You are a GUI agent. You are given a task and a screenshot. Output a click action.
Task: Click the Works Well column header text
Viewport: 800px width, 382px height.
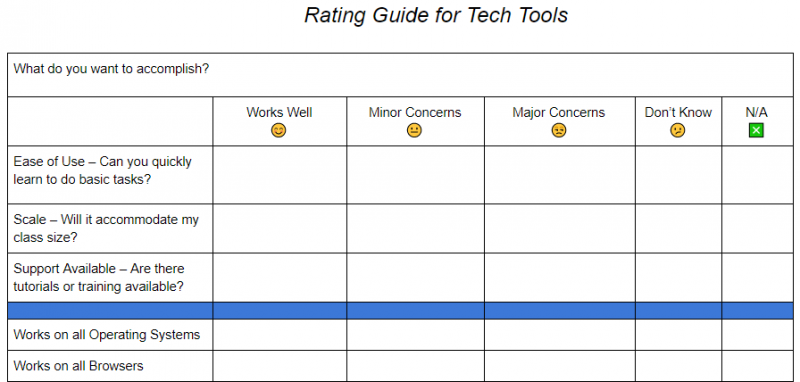[x=279, y=112]
